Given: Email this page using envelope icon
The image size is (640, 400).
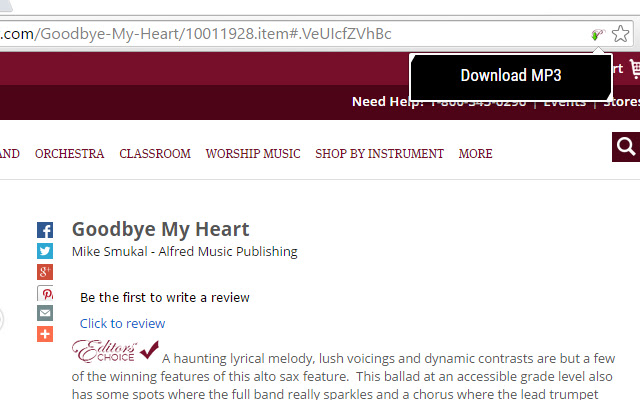Looking at the screenshot, I should (x=45, y=313).
